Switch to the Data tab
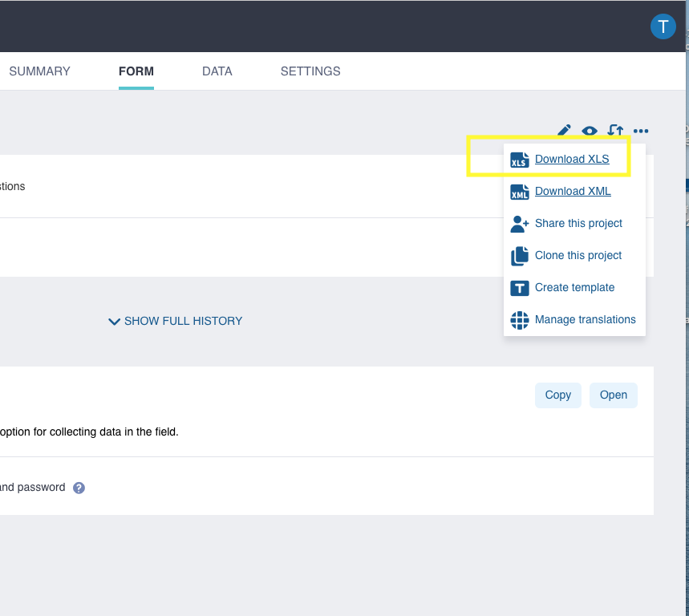The image size is (689, 616). [217, 71]
